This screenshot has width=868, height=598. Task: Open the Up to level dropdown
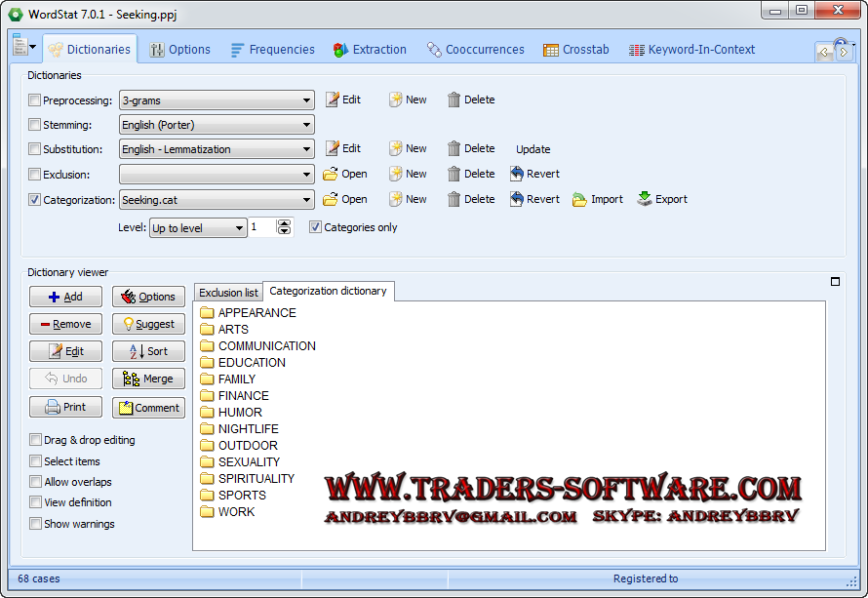pos(238,228)
